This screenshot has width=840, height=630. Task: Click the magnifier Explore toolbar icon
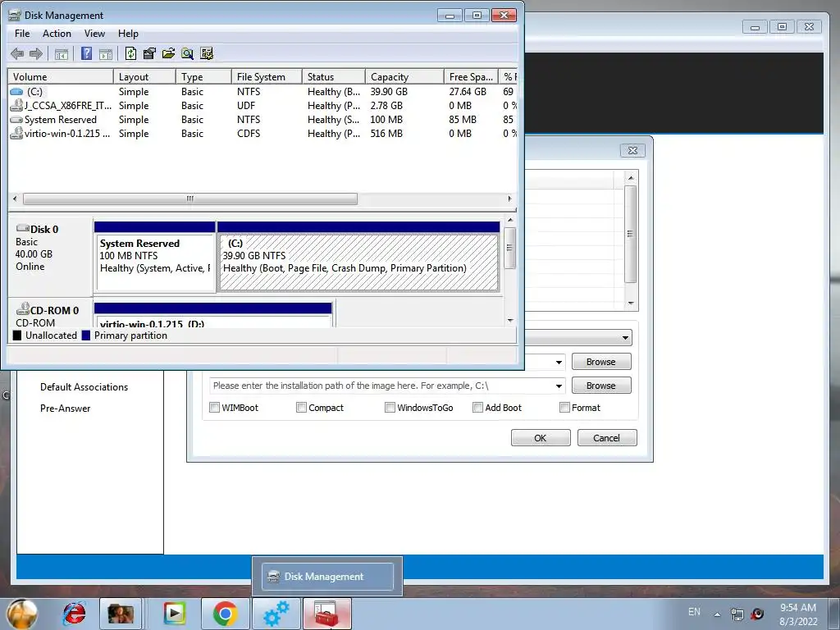coord(187,53)
